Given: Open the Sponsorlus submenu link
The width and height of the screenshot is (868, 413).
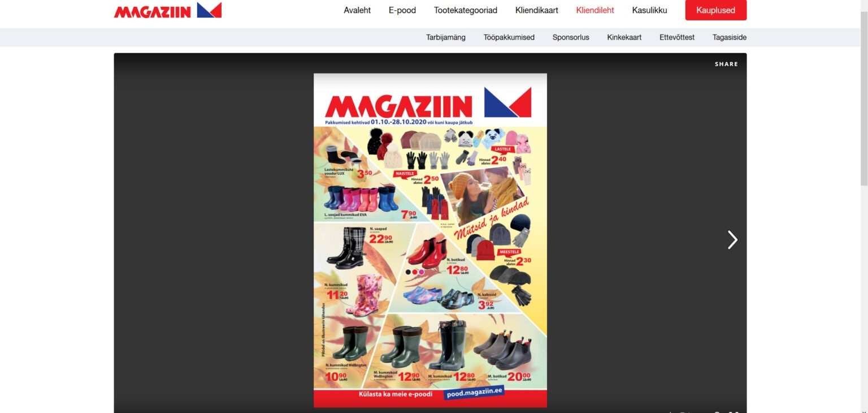Looking at the screenshot, I should click(x=571, y=37).
